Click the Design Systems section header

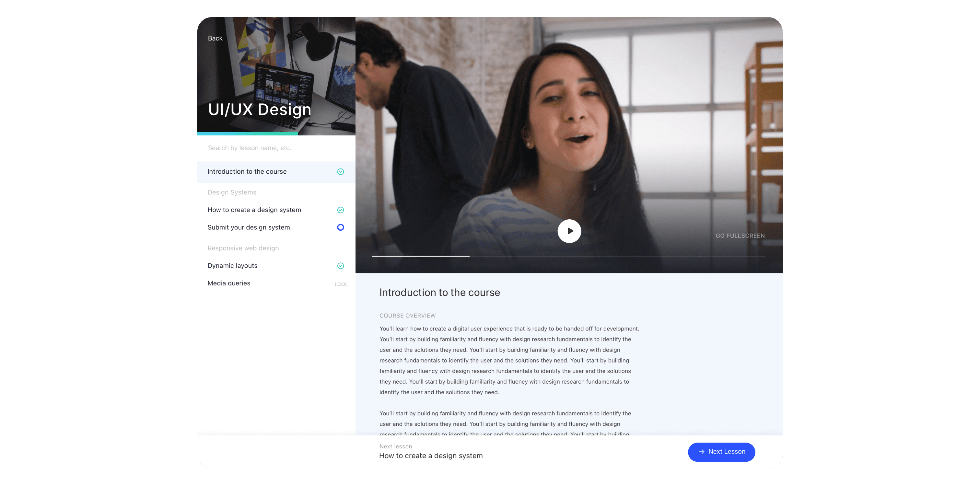[232, 192]
